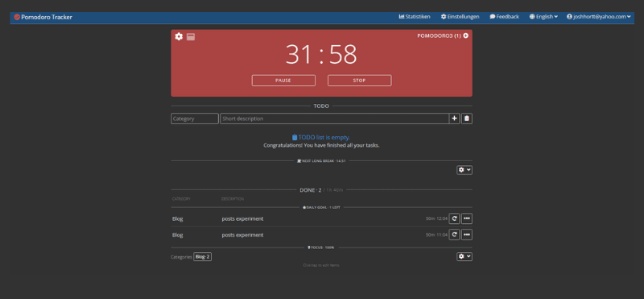Viewport: 644px width, 299px height.
Task: Select Blog category of 11:04 task
Action: coord(177,235)
